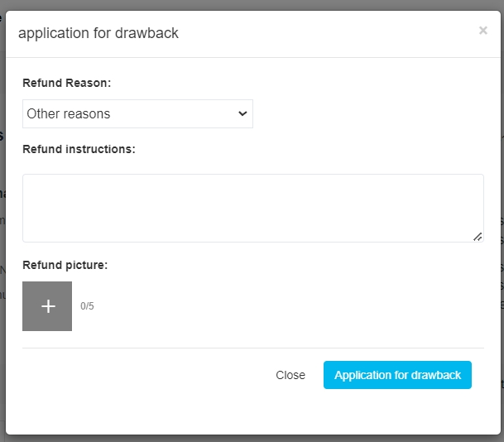Viewport: 504px width, 442px height.
Task: Click the Refund Reason label
Action: tap(66, 83)
